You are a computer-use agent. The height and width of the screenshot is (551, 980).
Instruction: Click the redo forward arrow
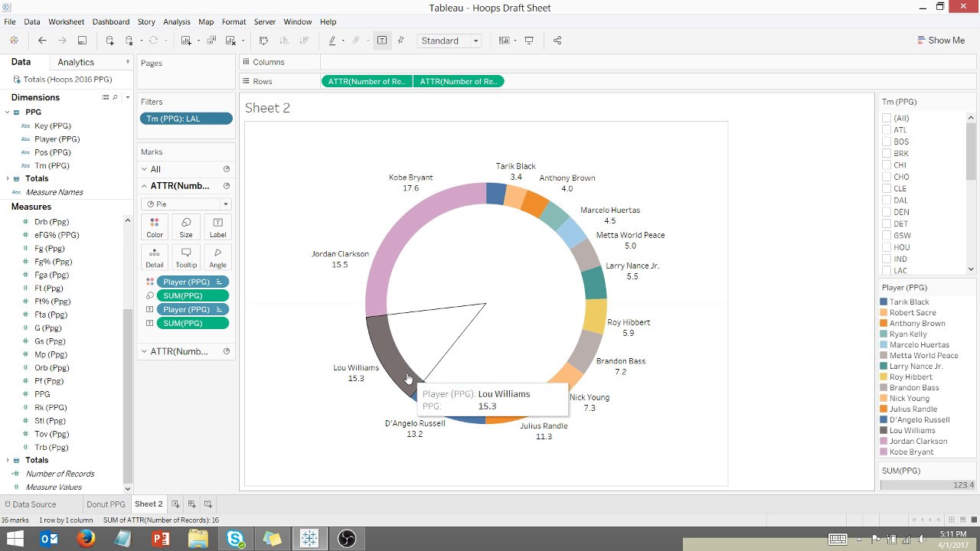(x=62, y=41)
